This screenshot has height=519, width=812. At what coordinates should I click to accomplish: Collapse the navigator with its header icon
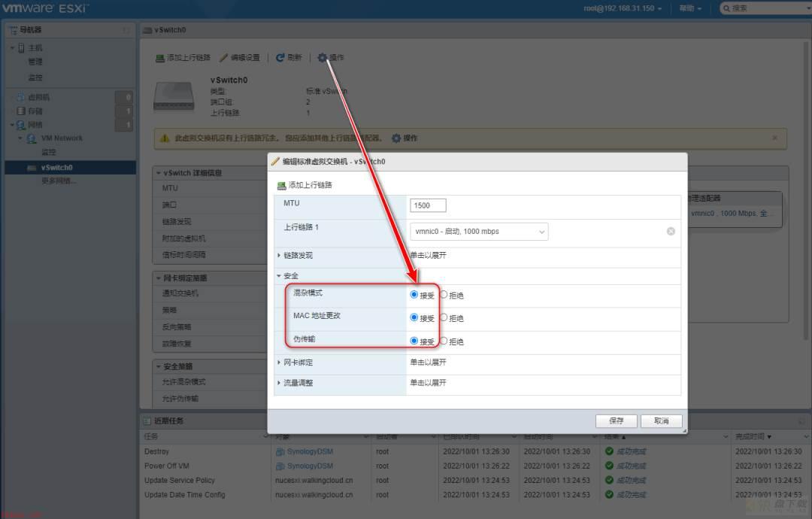pos(126,30)
